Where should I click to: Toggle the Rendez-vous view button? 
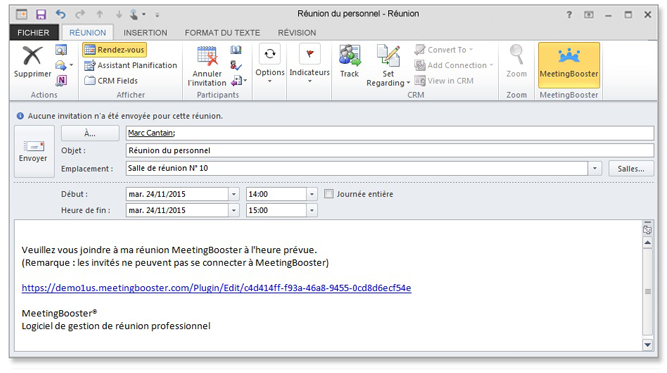(x=114, y=50)
